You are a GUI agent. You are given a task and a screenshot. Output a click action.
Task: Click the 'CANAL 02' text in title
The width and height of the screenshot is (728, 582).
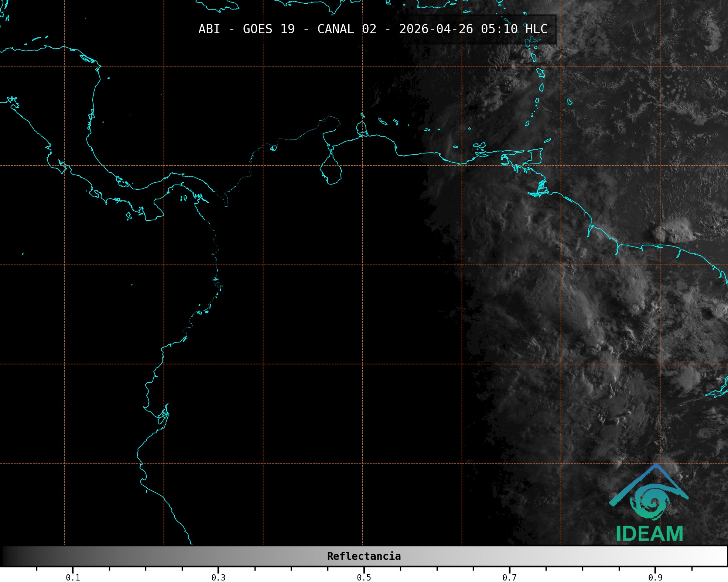(346, 29)
